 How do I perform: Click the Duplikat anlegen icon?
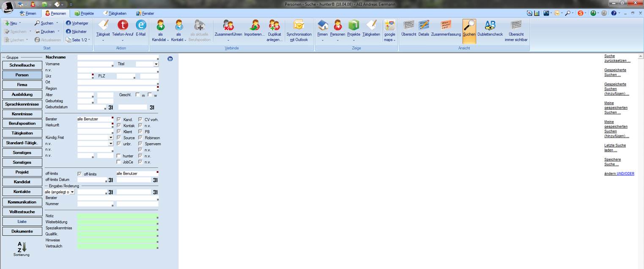[x=274, y=26]
